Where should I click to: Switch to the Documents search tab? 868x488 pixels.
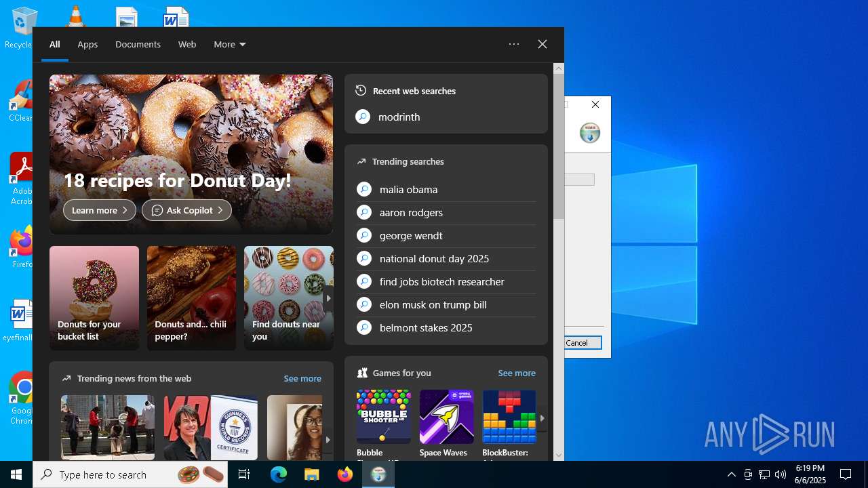pyautogui.click(x=138, y=44)
